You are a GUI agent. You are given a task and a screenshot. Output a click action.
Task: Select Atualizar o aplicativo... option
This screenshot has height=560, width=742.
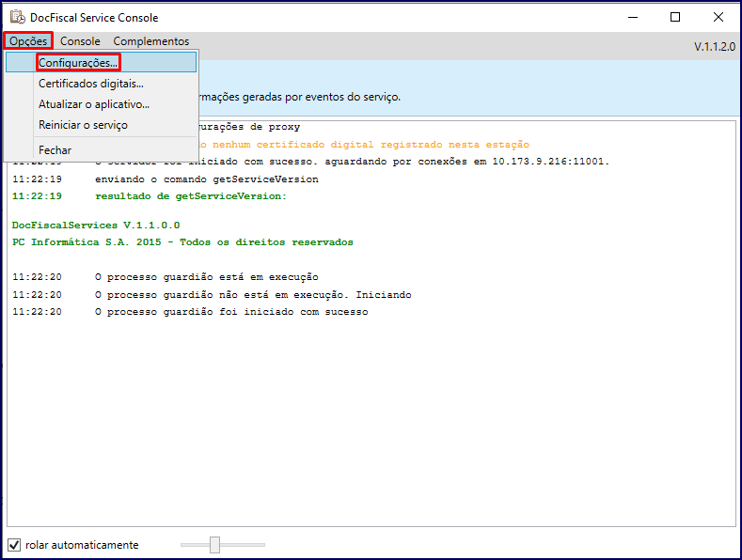(102, 104)
